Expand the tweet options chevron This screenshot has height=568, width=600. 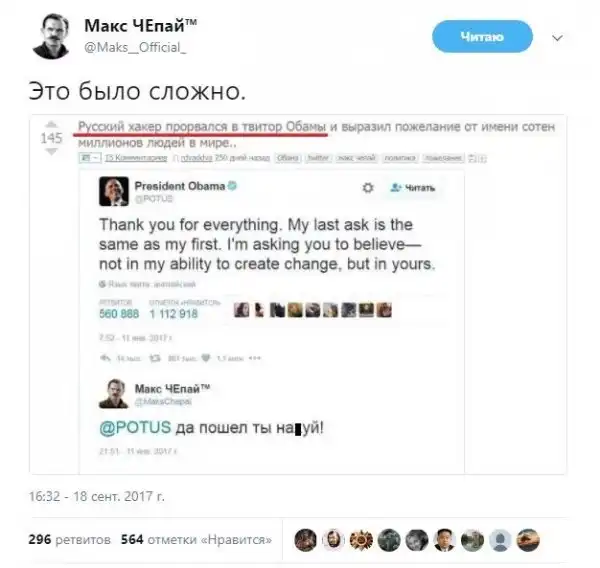pyautogui.click(x=557, y=38)
